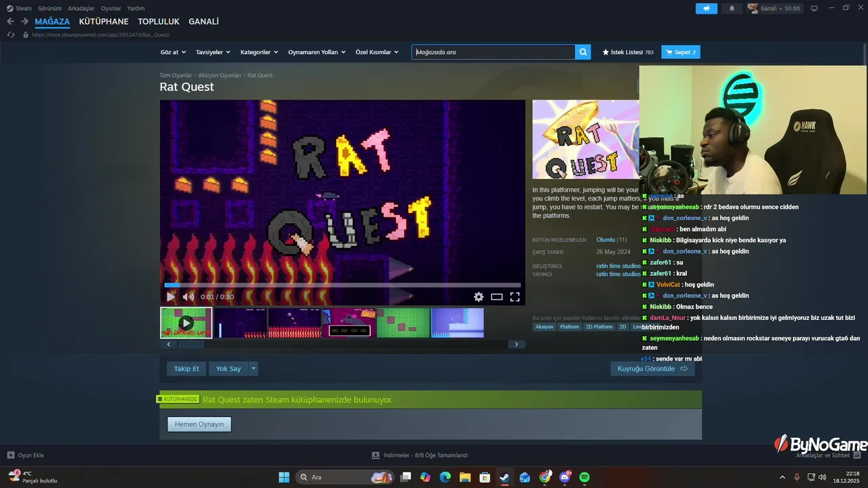Screen dimensions: 868x488
Task: Click the 2D Platform tag
Action: 599,327
